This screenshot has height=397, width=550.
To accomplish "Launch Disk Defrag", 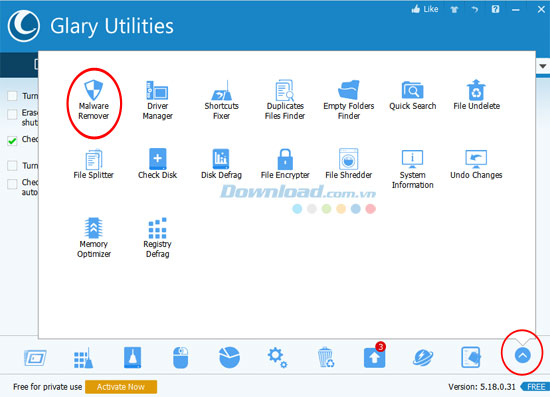I will [x=221, y=164].
